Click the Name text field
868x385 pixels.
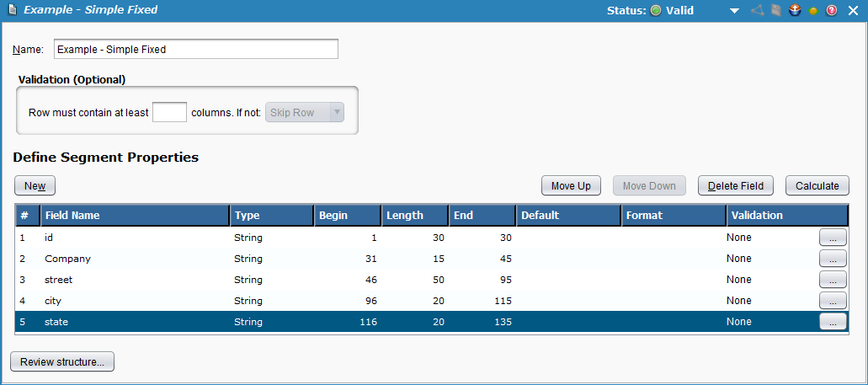195,50
